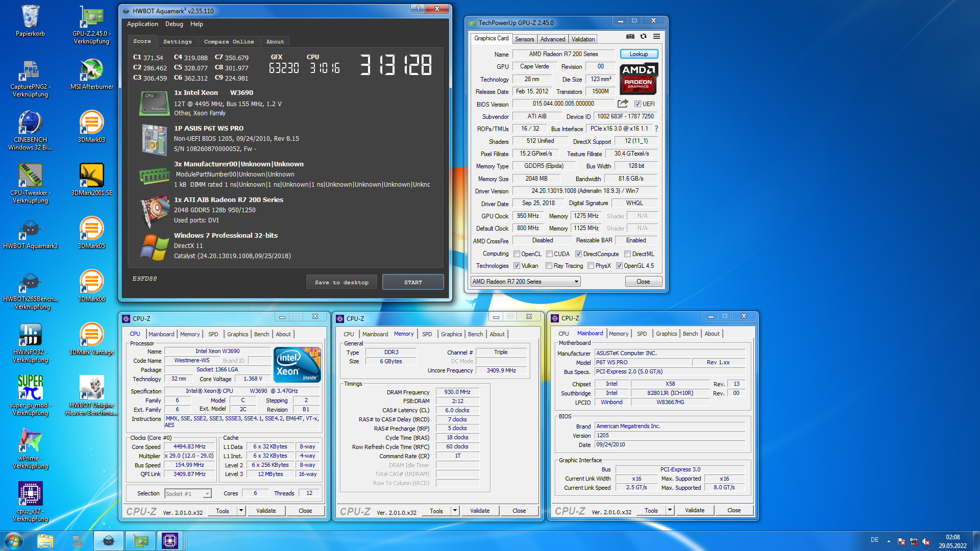The width and height of the screenshot is (980, 551).
Task: Expand Tools arrow in CPU-Z CPU window
Action: pyautogui.click(x=241, y=511)
